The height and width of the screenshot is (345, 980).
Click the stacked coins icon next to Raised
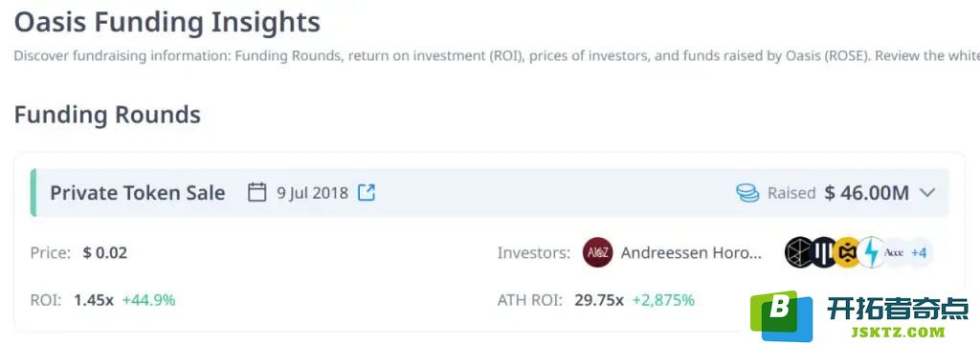point(747,193)
